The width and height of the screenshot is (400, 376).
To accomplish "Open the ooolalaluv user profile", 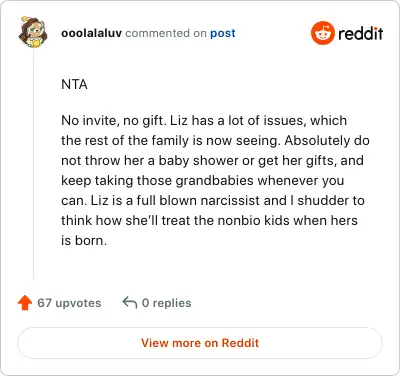I will coord(91,33).
